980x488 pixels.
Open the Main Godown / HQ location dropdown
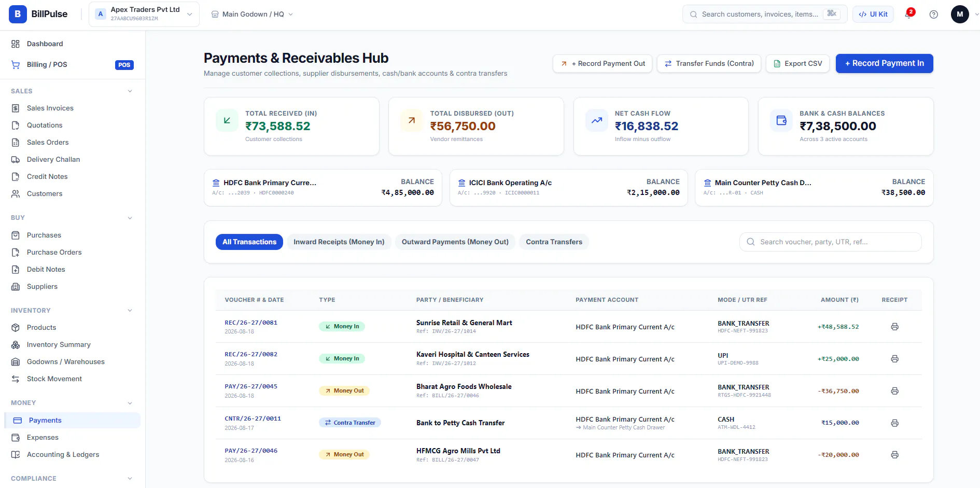(x=252, y=15)
